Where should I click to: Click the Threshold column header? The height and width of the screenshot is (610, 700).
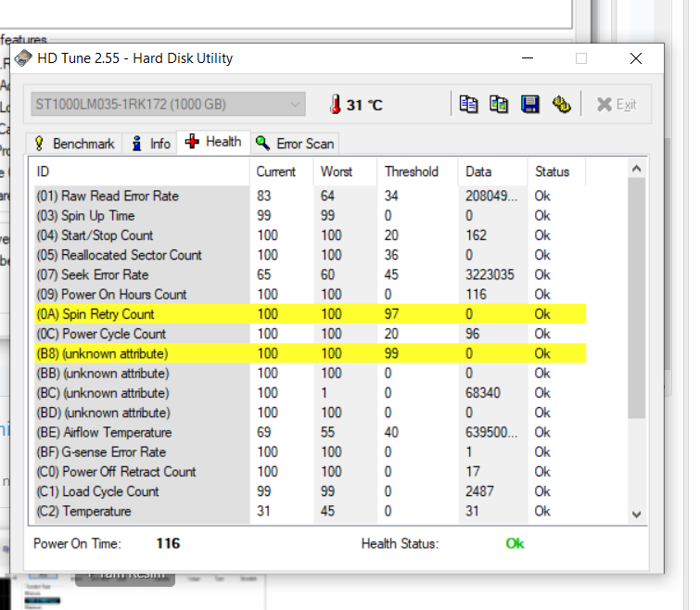pos(418,172)
